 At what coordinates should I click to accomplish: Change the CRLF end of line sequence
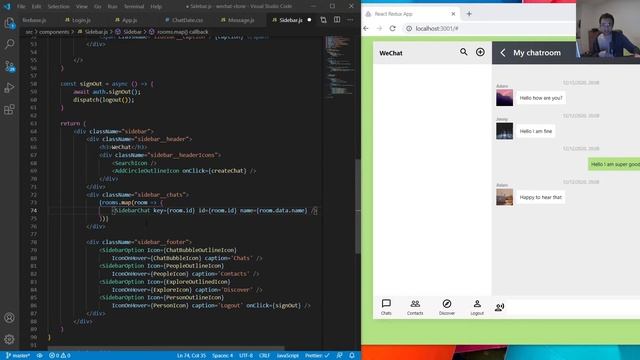264,356
